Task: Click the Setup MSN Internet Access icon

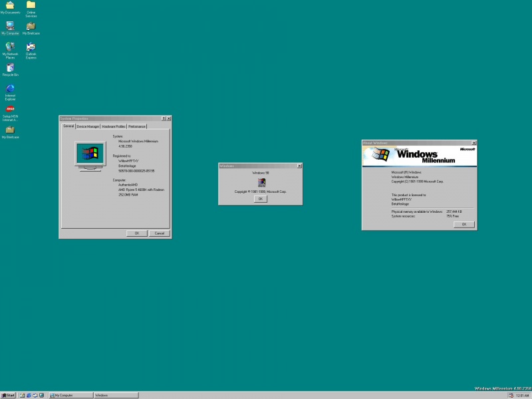Action: tap(10, 113)
